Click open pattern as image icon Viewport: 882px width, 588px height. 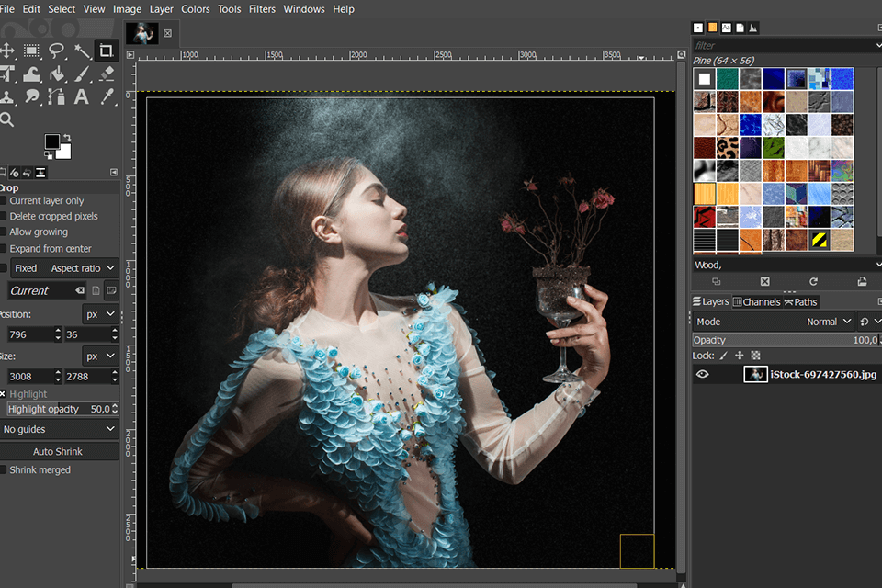(x=862, y=281)
